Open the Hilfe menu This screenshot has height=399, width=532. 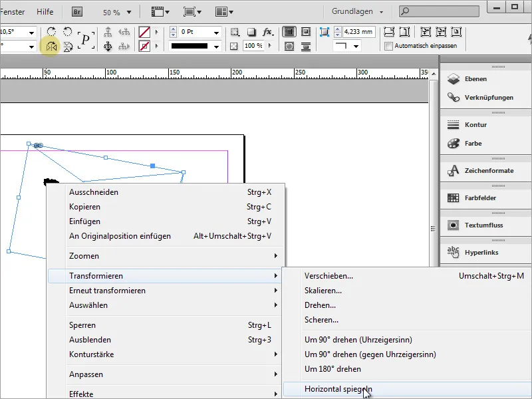(x=45, y=12)
